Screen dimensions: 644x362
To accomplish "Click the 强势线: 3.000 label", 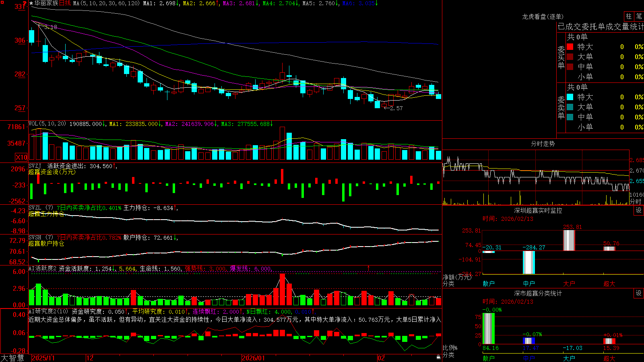I will tap(205, 268).
